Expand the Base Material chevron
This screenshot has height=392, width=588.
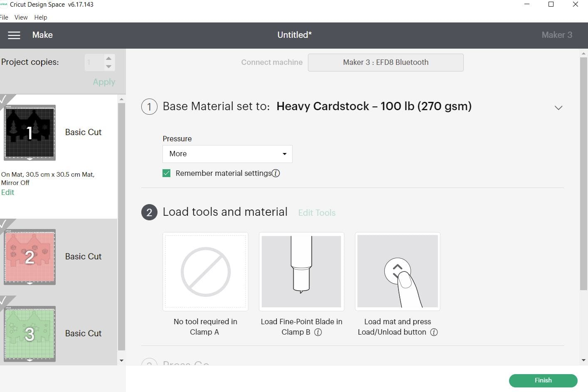[x=558, y=108]
